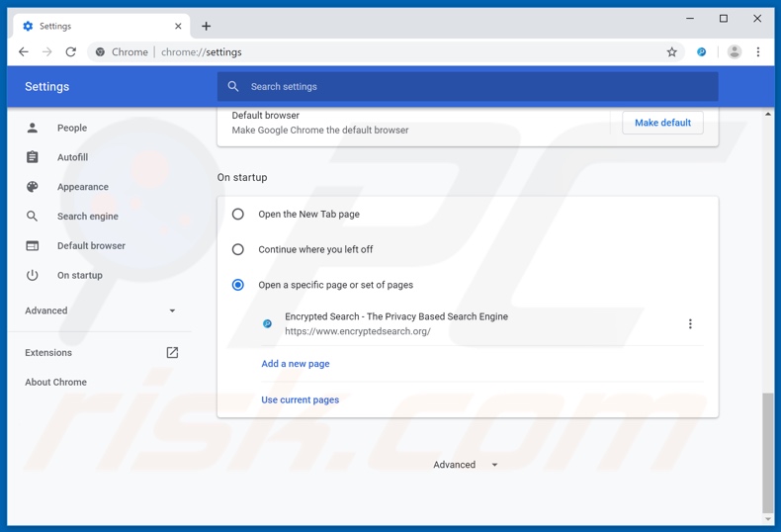Click the scrollbar down arrow

768,519
